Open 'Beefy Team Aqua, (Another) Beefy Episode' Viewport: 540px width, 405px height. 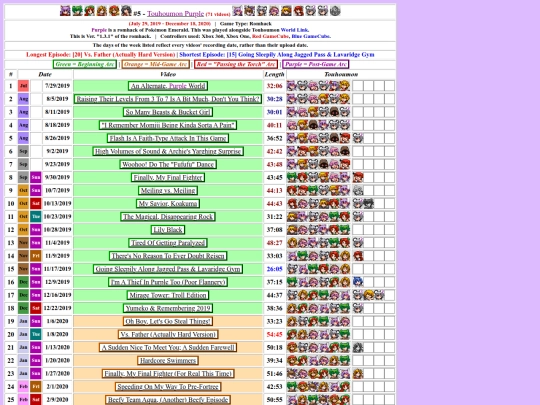coord(168,400)
